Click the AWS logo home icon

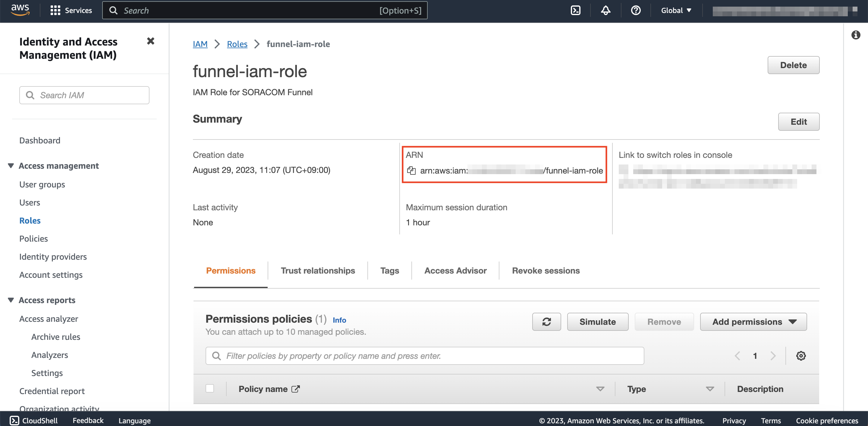tap(20, 10)
